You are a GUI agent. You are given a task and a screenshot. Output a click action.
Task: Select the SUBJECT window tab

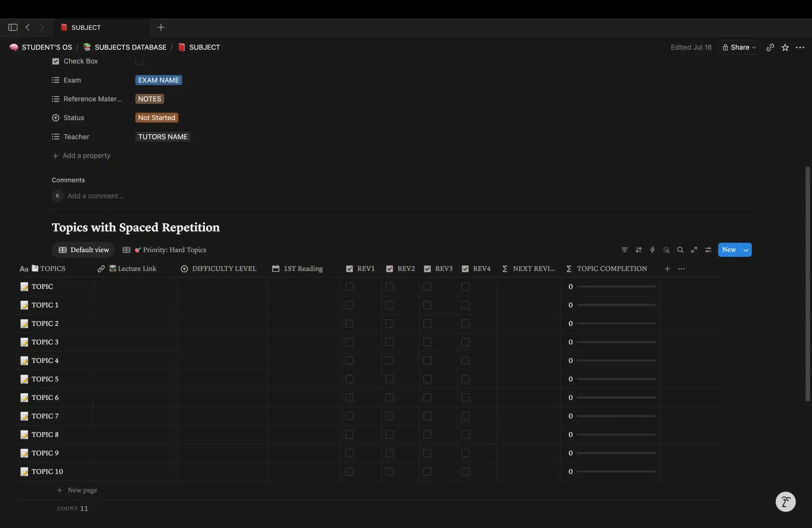pos(101,27)
